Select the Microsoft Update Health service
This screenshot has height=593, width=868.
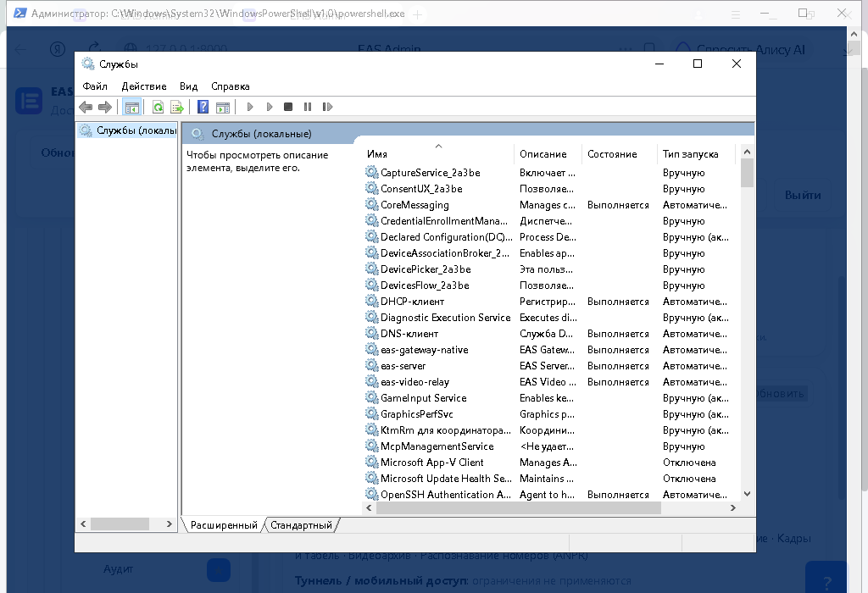[446, 478]
